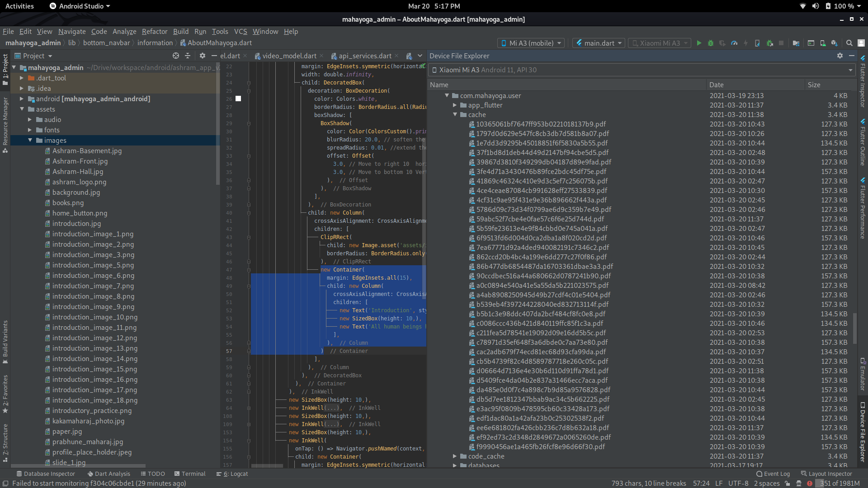This screenshot has width=868, height=488.
Task: Start Debug mode with the bug icon
Action: click(x=711, y=43)
